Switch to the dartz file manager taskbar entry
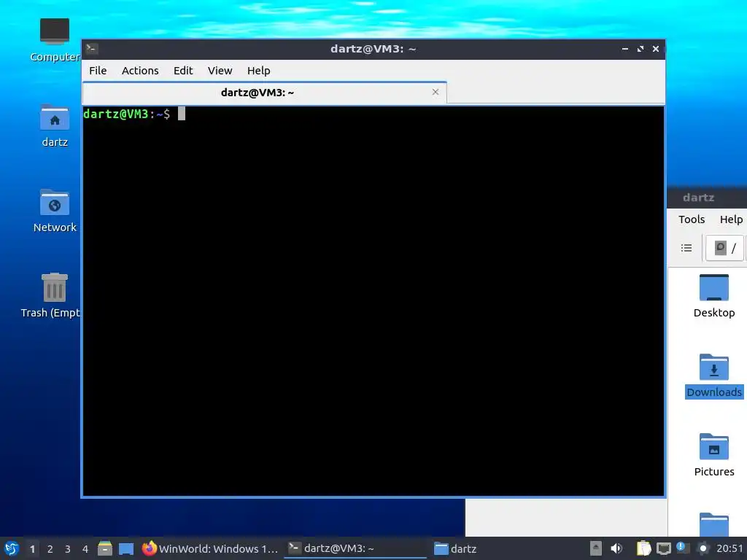The width and height of the screenshot is (747, 560). pos(455,548)
